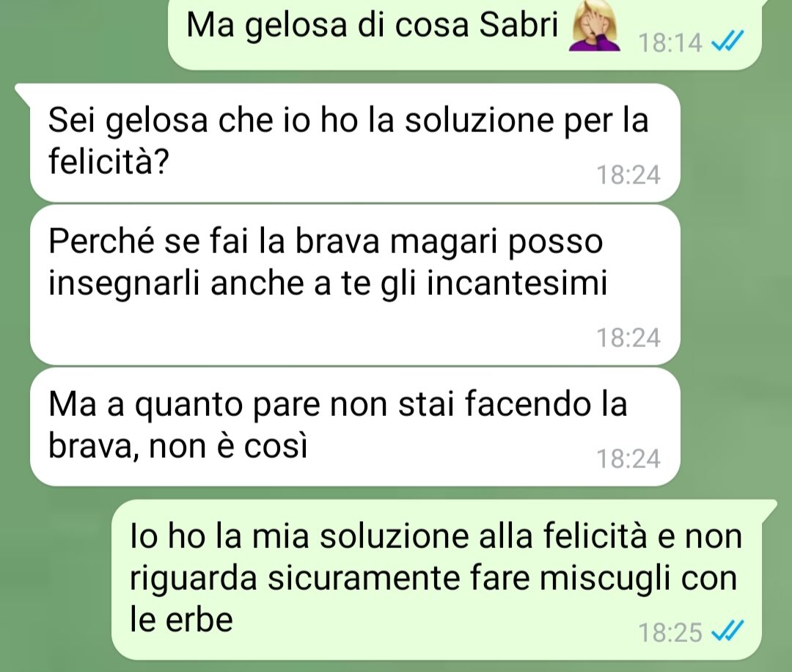Tap 18:24 timestamp beside 'non è così'
Viewport: 792px width, 672px height.
pos(628,459)
